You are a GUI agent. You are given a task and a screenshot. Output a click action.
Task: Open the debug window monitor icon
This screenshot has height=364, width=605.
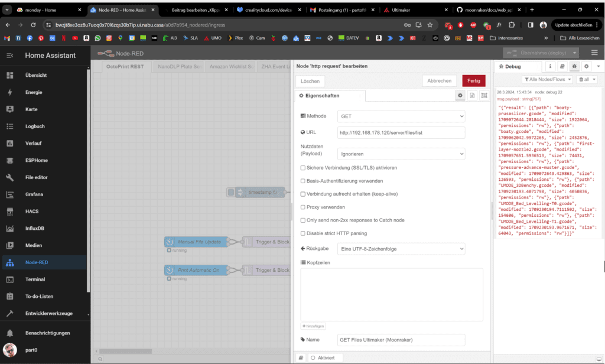[x=599, y=359]
